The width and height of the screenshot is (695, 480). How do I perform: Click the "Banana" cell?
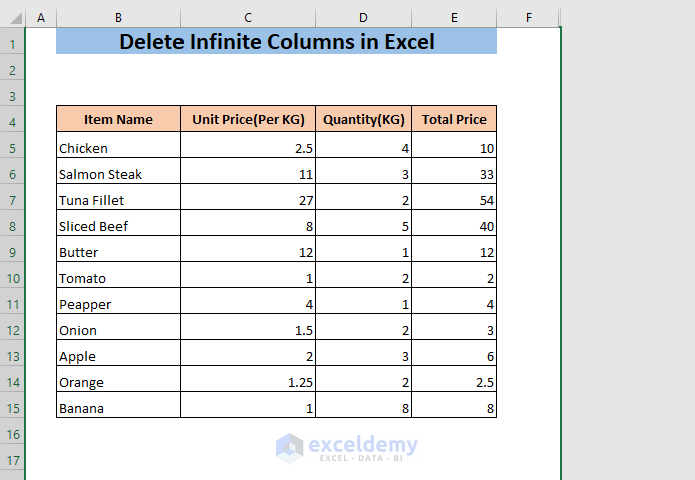118,408
